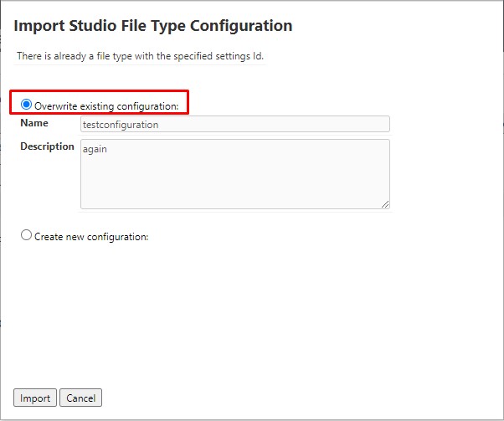Click the Name label
Image resolution: width=504 pixels, height=421 pixels.
34,123
